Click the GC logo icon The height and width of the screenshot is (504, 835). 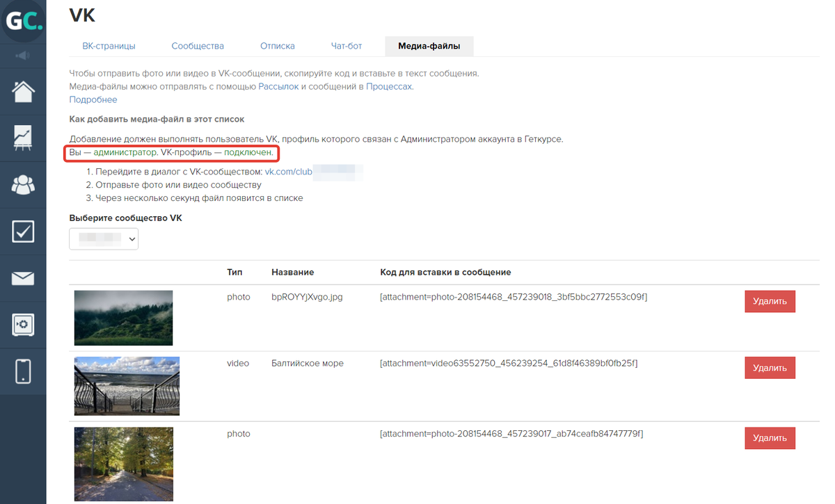point(23,21)
